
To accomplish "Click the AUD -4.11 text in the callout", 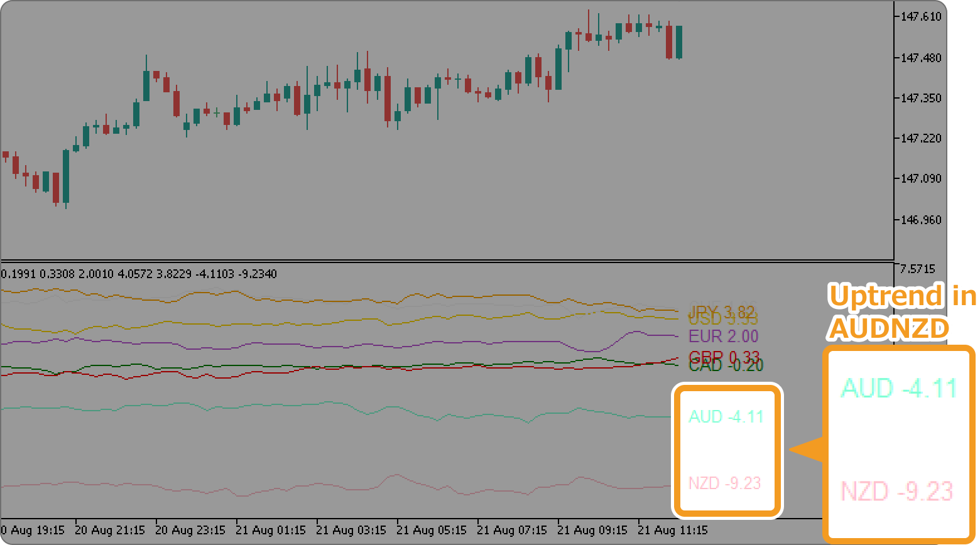I will (899, 389).
